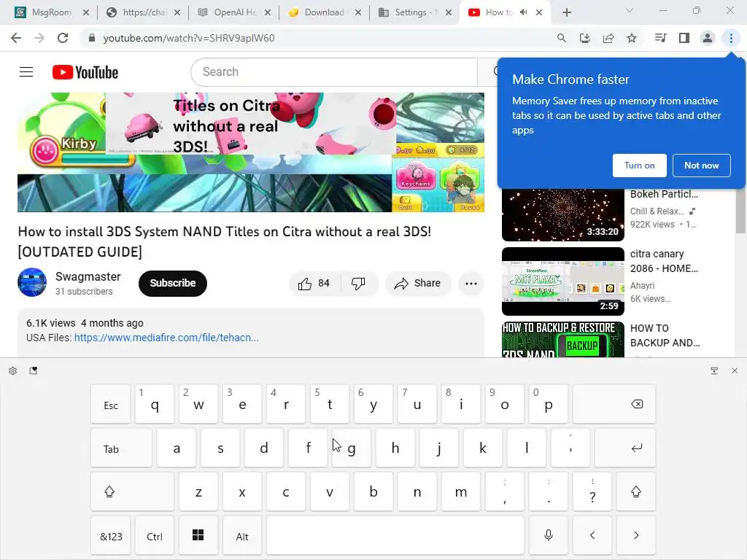Open the media control icon in Chrome toolbar
Screen dimensions: 747x560
(660, 38)
